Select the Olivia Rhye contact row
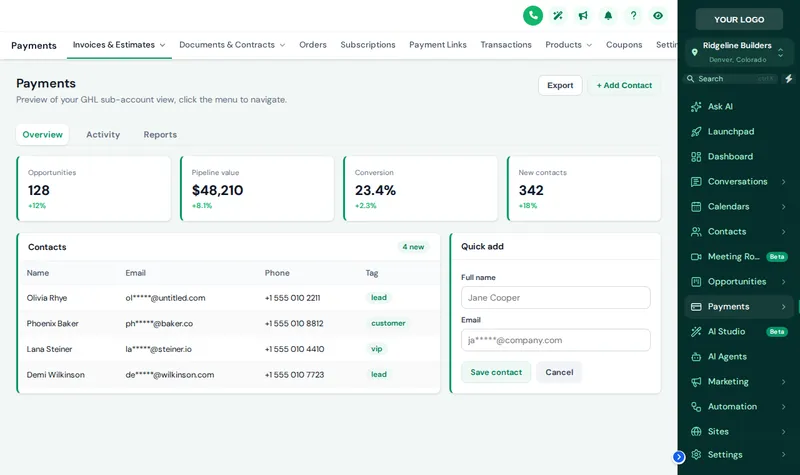Screen dimensions: 800x475 tap(229, 298)
